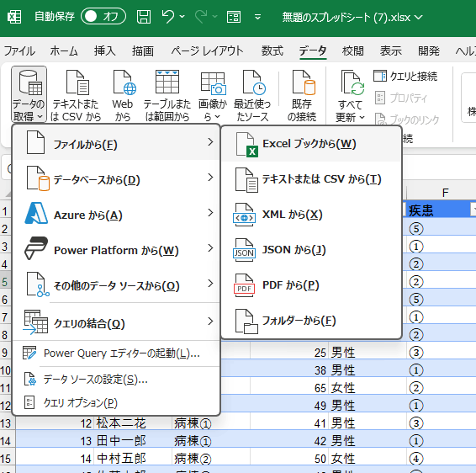Screen dimensions: 476x473
Task: Switch to the ページ レイアウト tab
Action: [x=208, y=50]
